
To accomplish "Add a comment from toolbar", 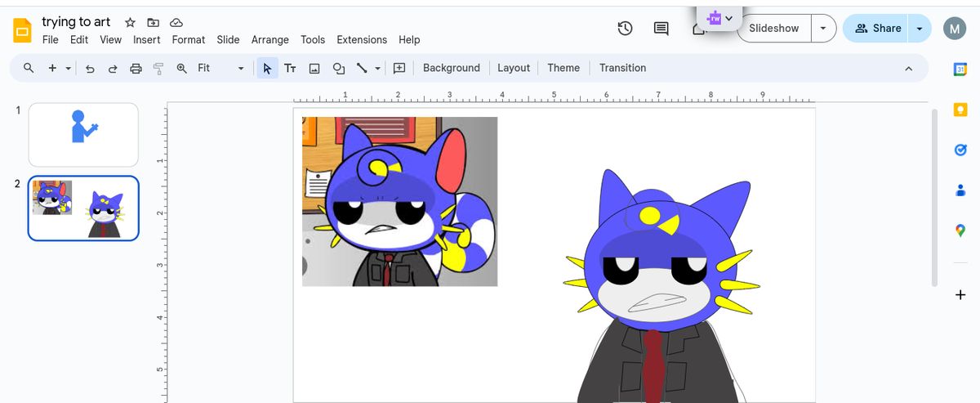I will click(399, 69).
